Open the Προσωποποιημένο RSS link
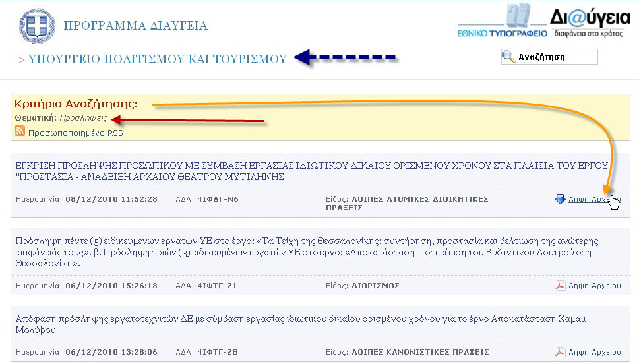 click(75, 133)
